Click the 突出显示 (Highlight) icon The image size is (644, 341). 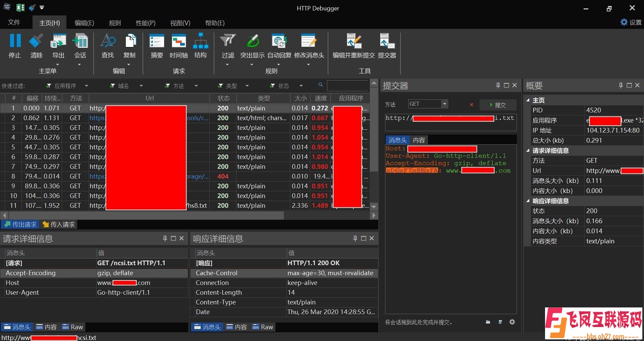252,41
